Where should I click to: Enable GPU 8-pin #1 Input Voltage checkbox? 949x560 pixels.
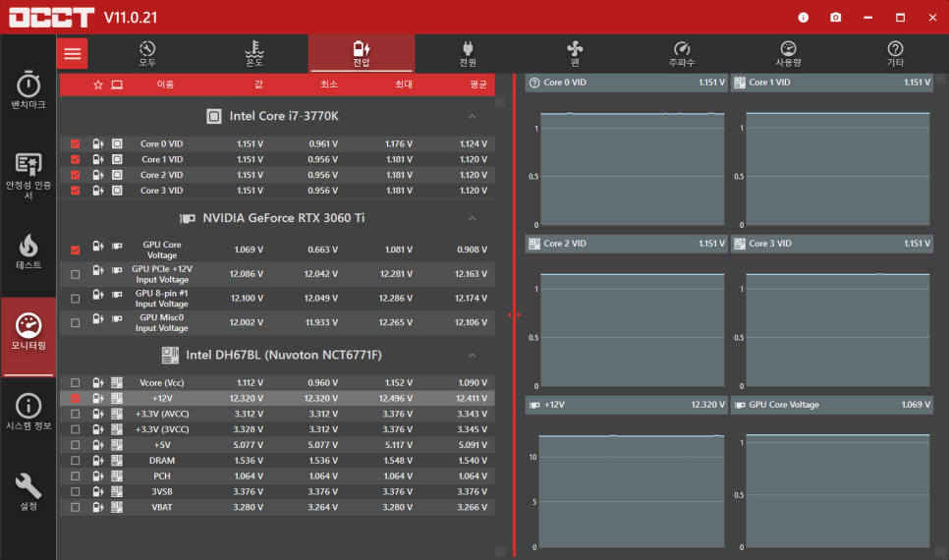click(x=75, y=299)
